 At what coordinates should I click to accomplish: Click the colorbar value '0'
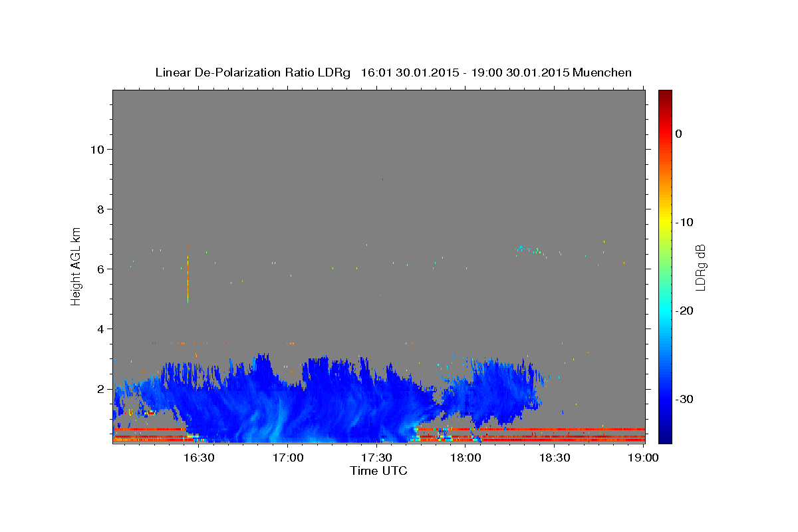pos(678,134)
